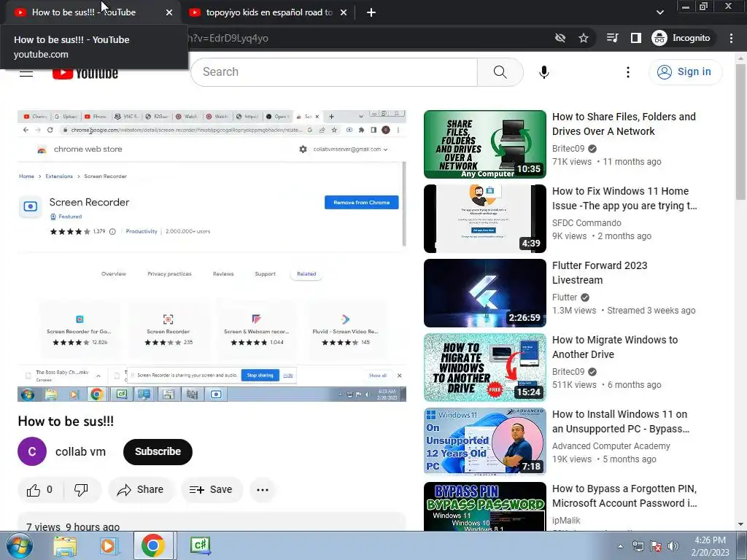Open SFDC Commando channel link
Viewport: 747px width, 560px height.
tap(587, 223)
